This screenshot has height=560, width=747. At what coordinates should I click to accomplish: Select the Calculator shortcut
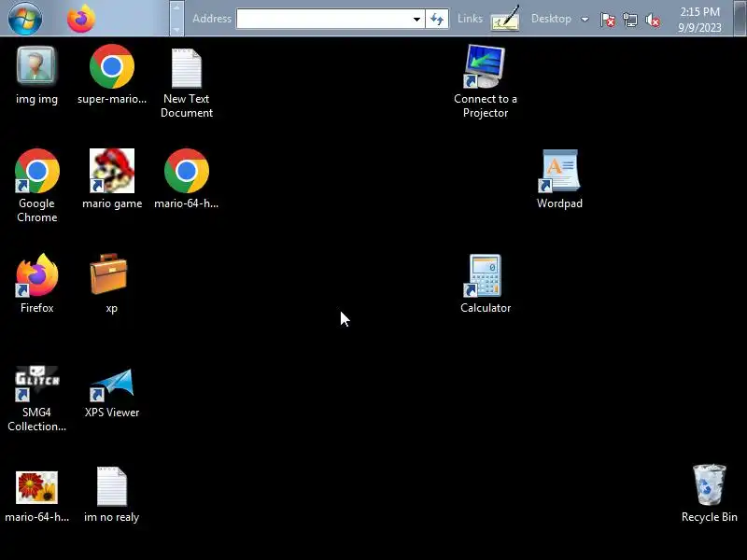tap(485, 284)
